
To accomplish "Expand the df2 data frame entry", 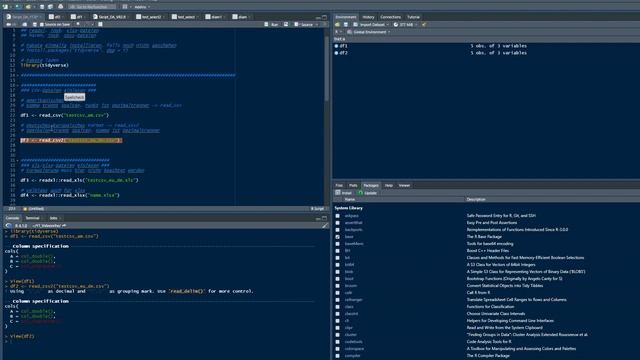I will coord(336,53).
